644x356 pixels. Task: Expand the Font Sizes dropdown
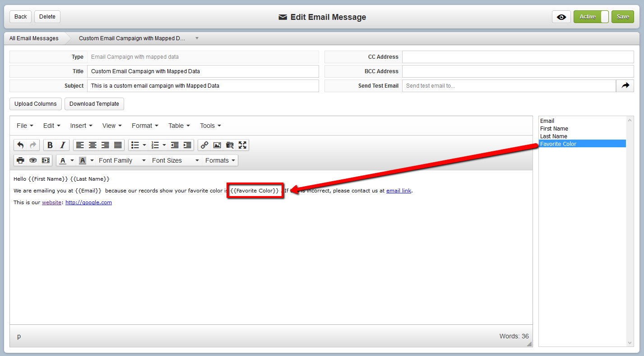(x=176, y=160)
